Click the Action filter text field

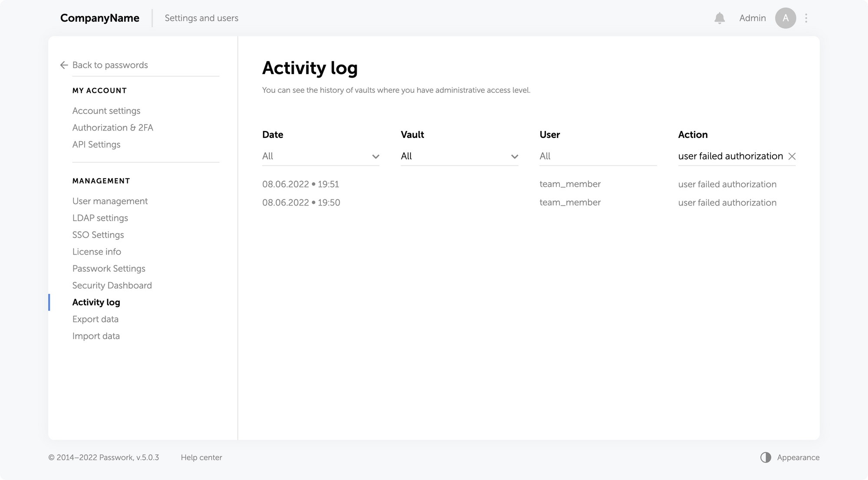[x=730, y=156]
